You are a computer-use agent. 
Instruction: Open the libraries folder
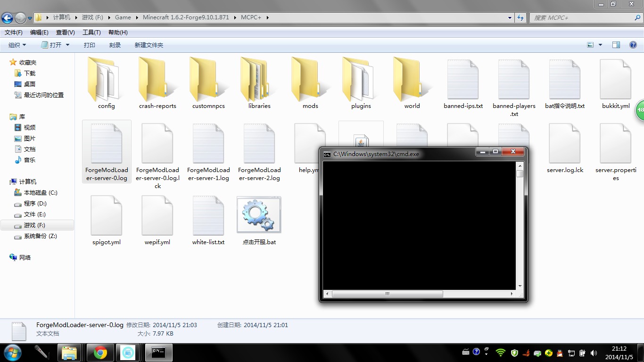259,83
